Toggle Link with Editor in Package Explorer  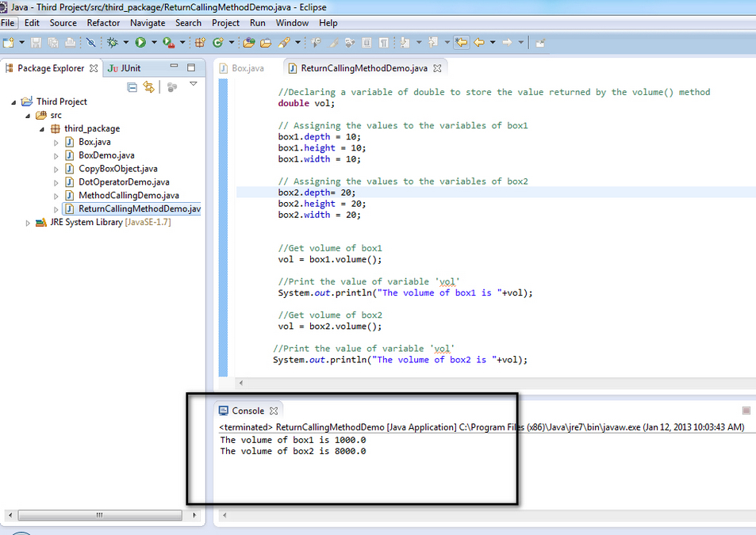148,87
